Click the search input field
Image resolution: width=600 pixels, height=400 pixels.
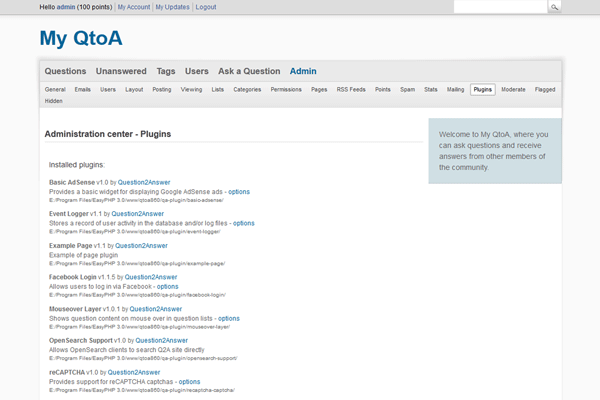(x=499, y=7)
